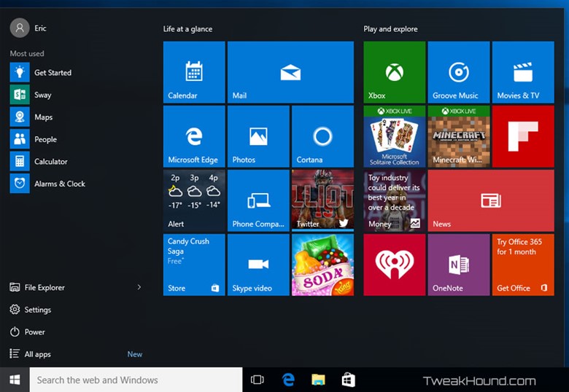
Task: Open the Xbox tile
Action: click(x=395, y=72)
